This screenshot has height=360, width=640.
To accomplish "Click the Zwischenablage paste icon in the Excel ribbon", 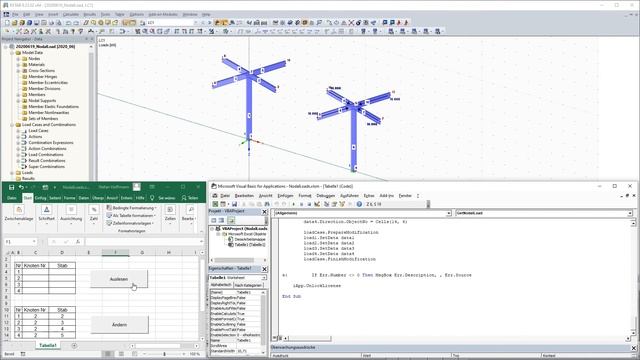I will [x=19, y=210].
